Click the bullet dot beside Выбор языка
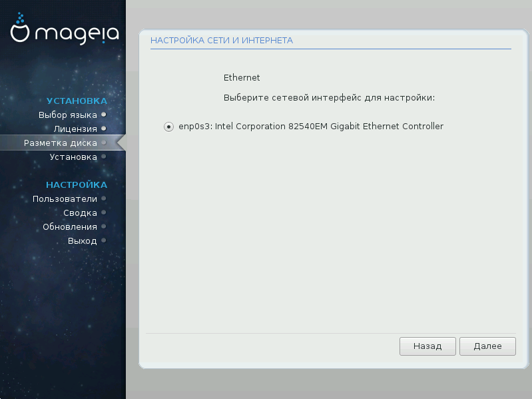The height and width of the screenshot is (399, 532). coord(103,115)
